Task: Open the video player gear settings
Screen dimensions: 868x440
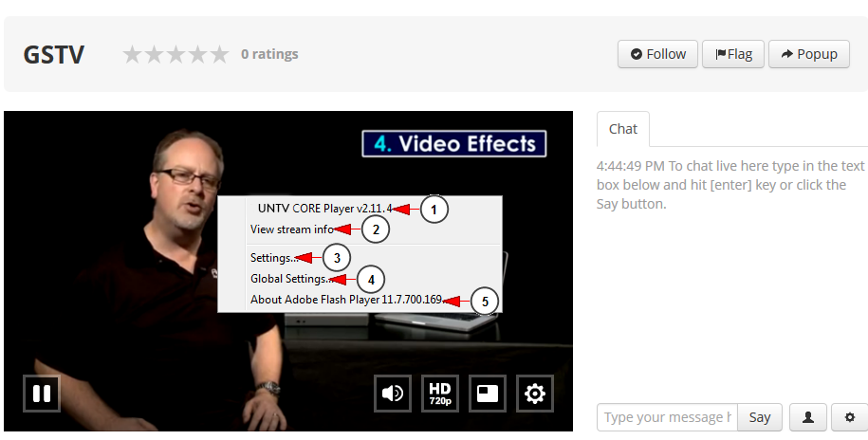Action: (535, 394)
